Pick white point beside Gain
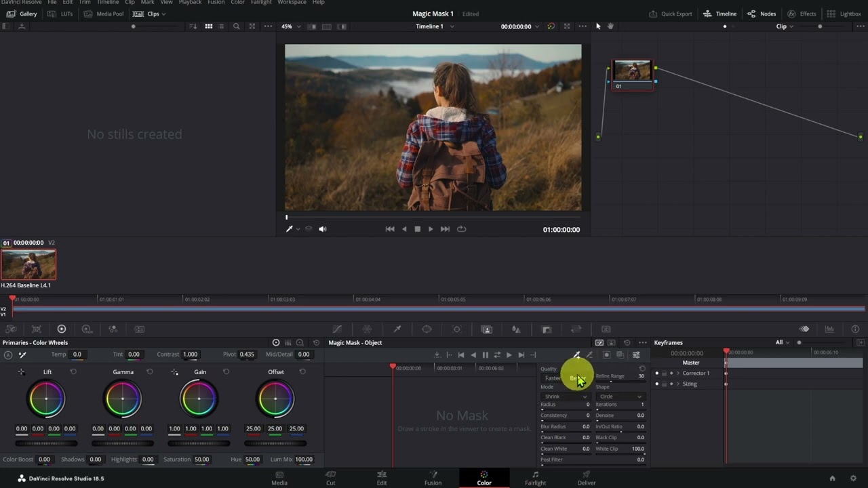The width and height of the screenshot is (868, 488). (175, 372)
